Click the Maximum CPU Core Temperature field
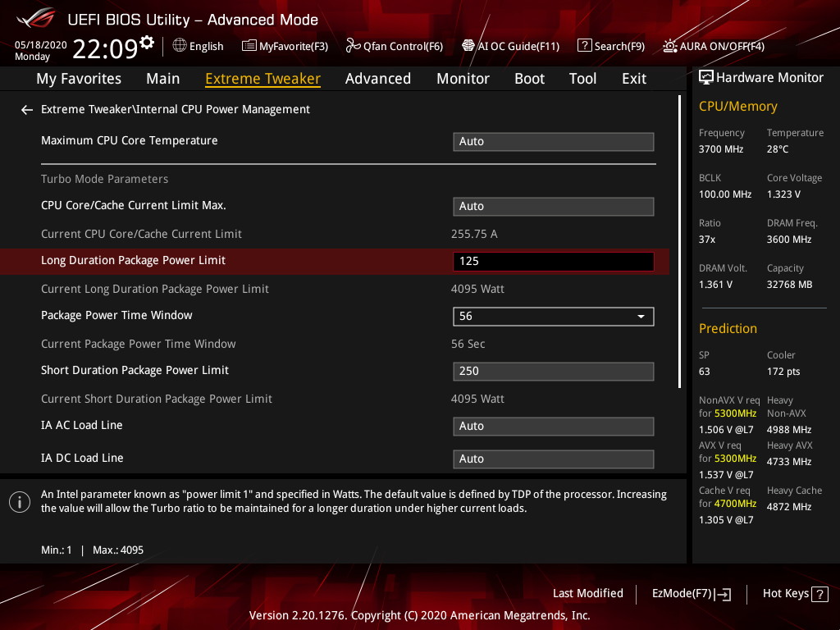840x630 pixels. pos(554,141)
